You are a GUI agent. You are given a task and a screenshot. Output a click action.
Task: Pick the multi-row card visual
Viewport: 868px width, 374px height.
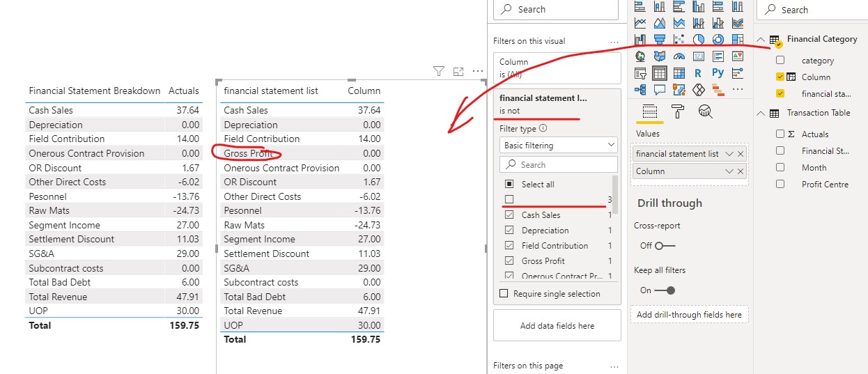pos(718,56)
